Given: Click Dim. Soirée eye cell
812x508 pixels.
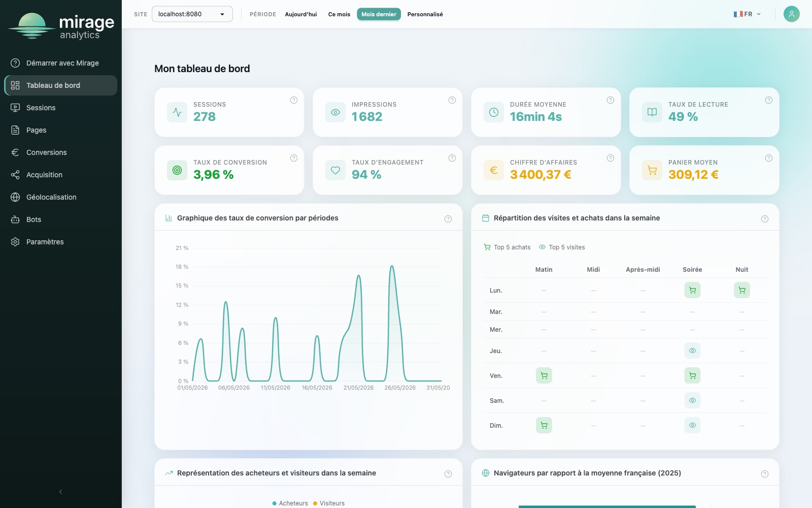Looking at the screenshot, I should coord(692,425).
